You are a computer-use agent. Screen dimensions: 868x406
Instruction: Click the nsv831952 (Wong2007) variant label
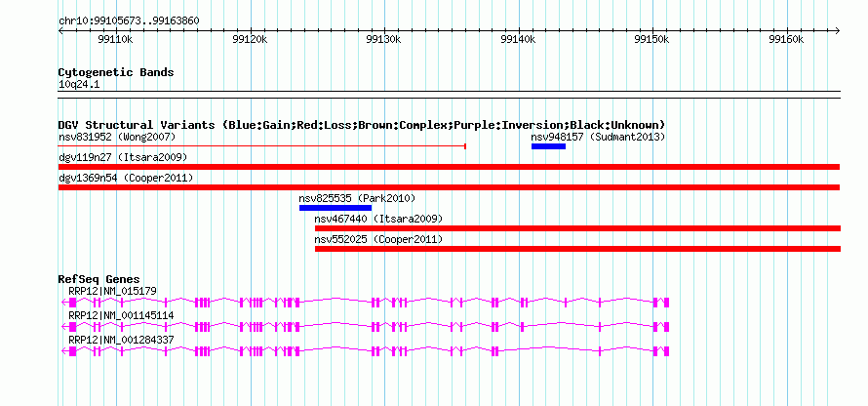(117, 137)
